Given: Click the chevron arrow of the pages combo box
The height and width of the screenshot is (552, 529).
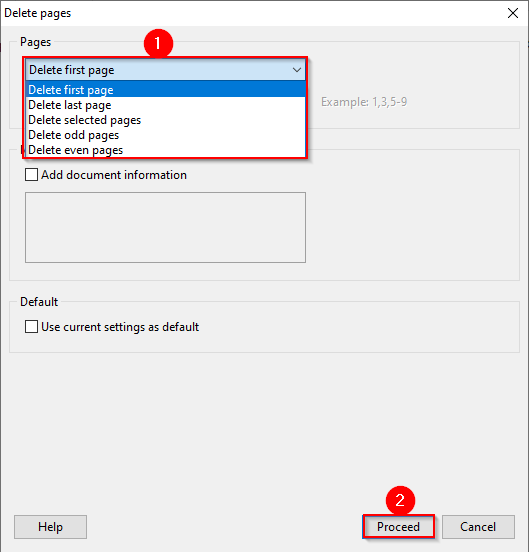Looking at the screenshot, I should tap(297, 70).
